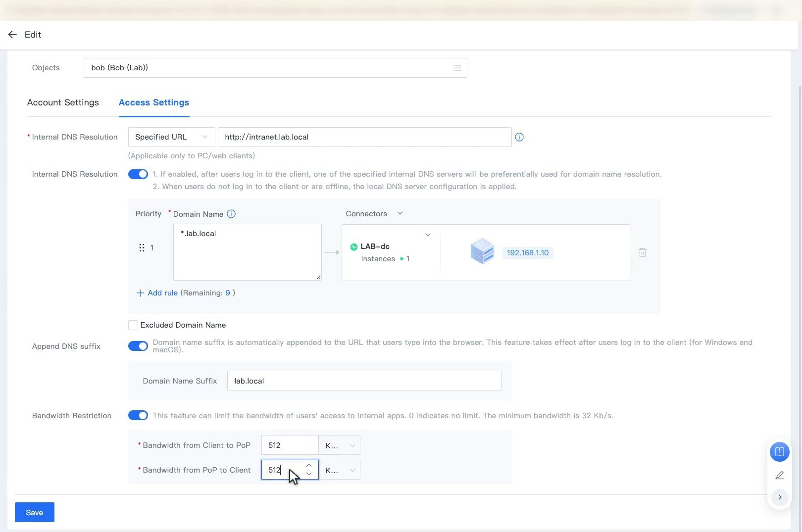Click the info icon beside the intranet URL

point(519,137)
